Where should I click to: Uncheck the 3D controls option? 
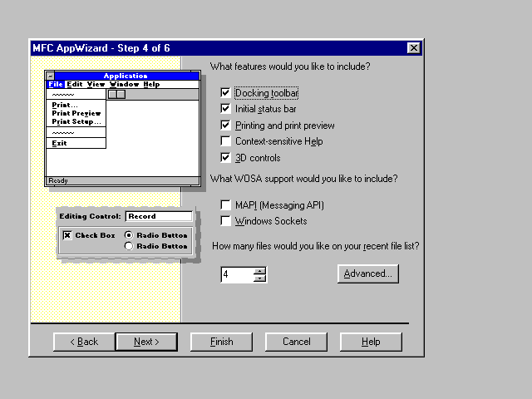(x=226, y=158)
